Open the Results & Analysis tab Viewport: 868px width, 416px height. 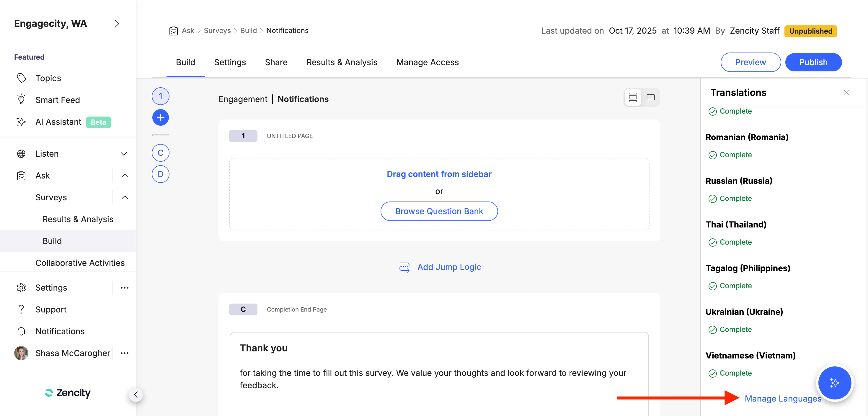coord(342,62)
